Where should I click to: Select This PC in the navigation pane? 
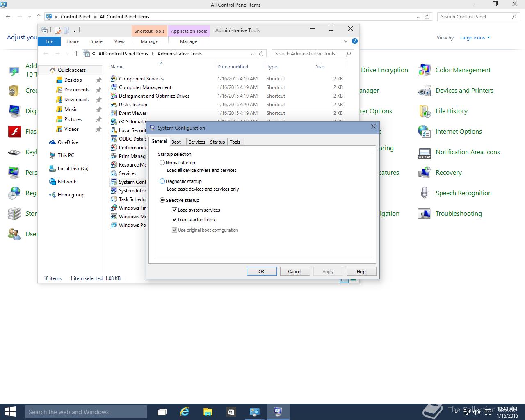tap(66, 155)
